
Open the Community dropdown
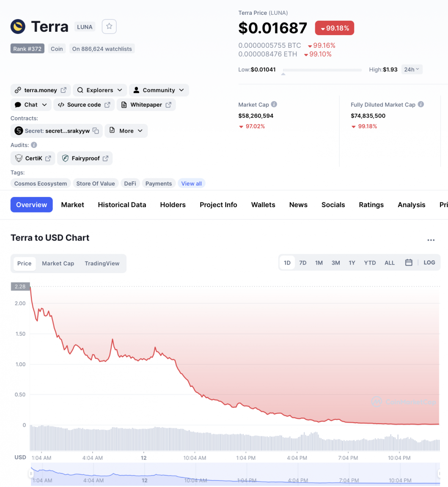159,90
